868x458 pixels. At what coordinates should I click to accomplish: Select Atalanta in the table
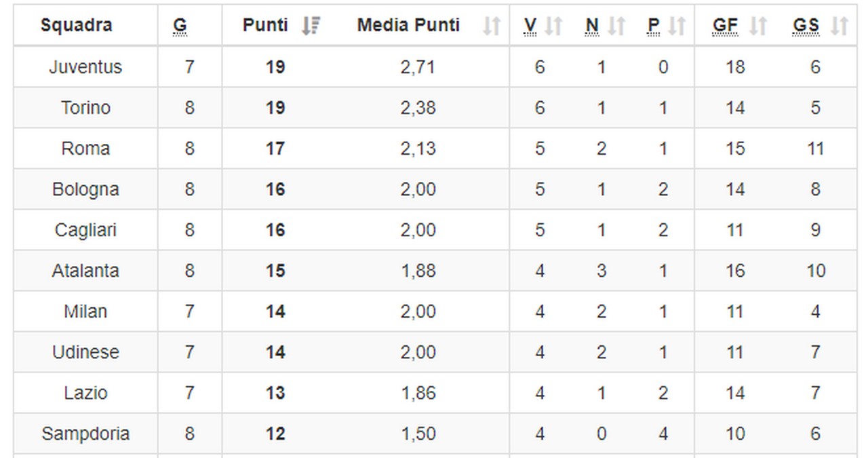(x=85, y=271)
